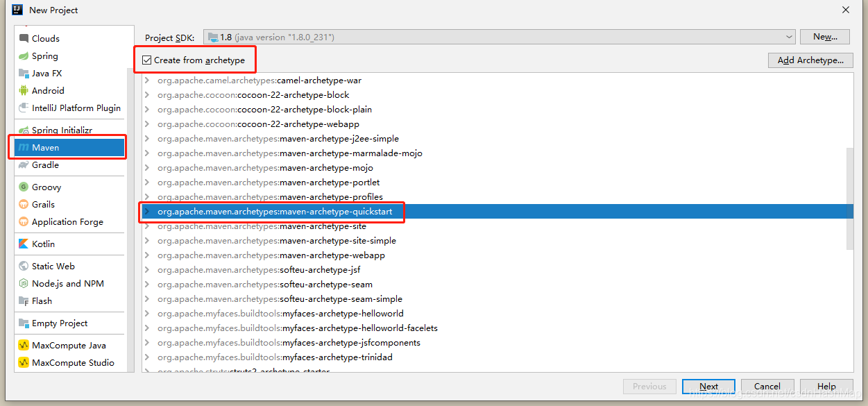868x406 pixels.
Task: Expand camel-archetype-war archetype node
Action: point(146,81)
